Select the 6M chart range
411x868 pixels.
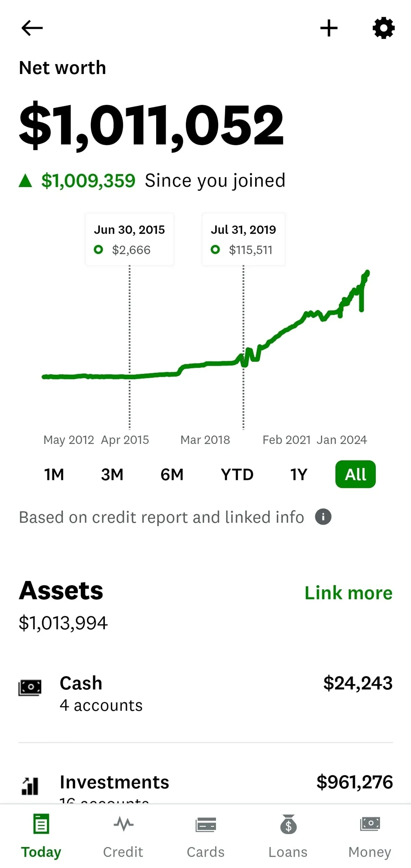(172, 474)
